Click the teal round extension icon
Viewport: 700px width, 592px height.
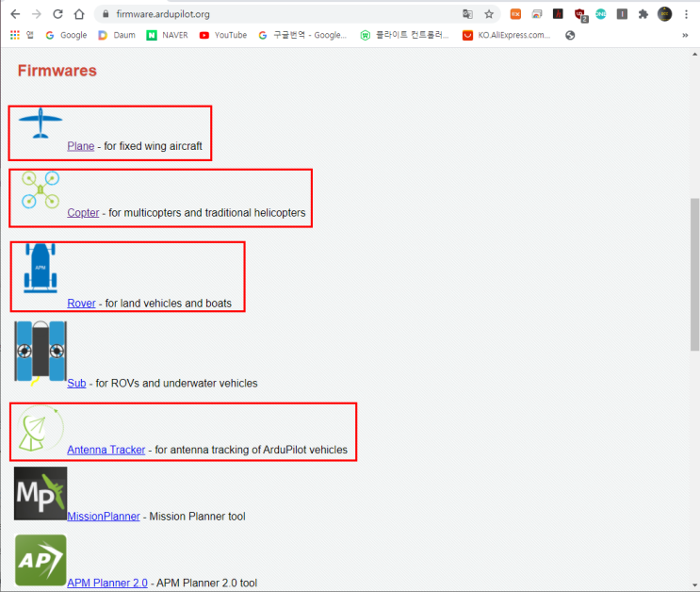601,14
